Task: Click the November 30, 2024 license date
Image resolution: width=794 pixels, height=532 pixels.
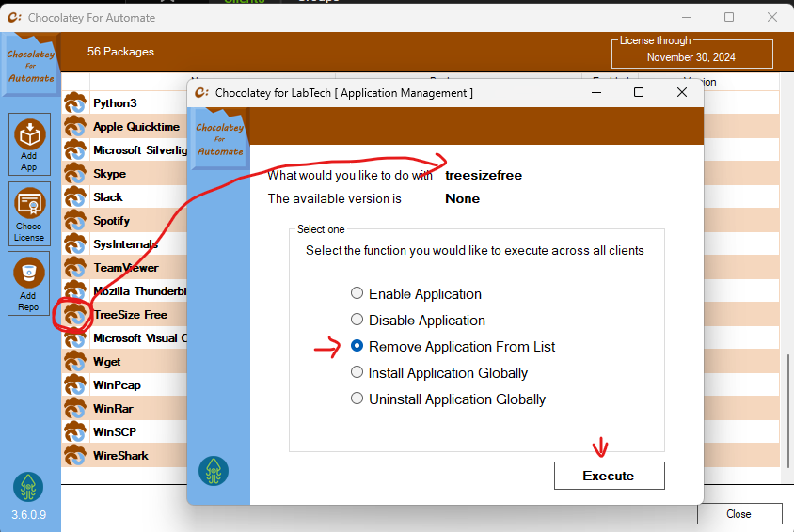Action: tap(691, 57)
